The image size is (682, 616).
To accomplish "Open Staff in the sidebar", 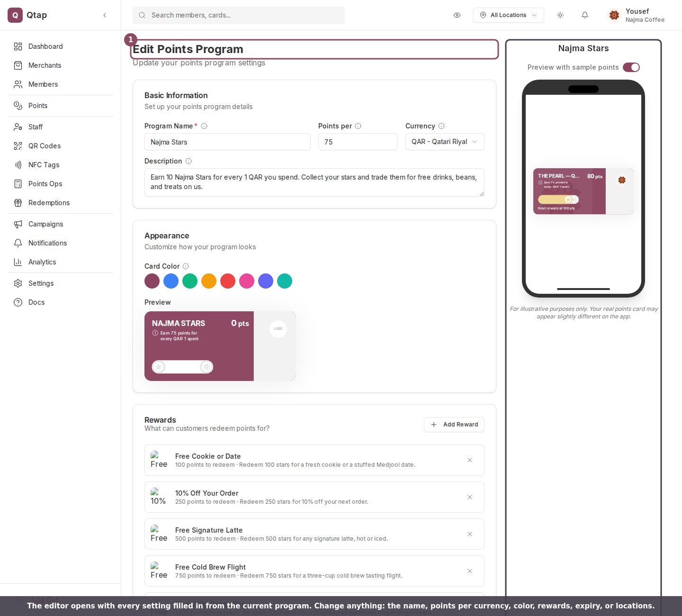I will [60, 127].
